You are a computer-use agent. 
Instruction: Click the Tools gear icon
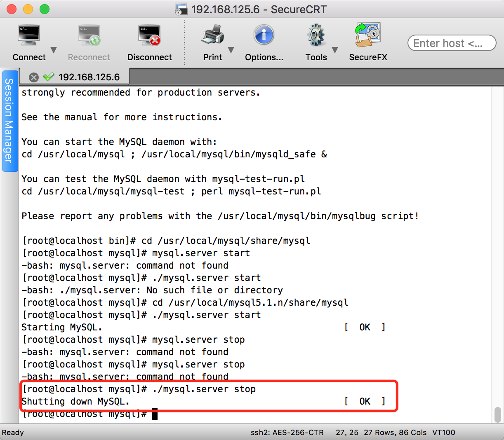click(x=316, y=35)
